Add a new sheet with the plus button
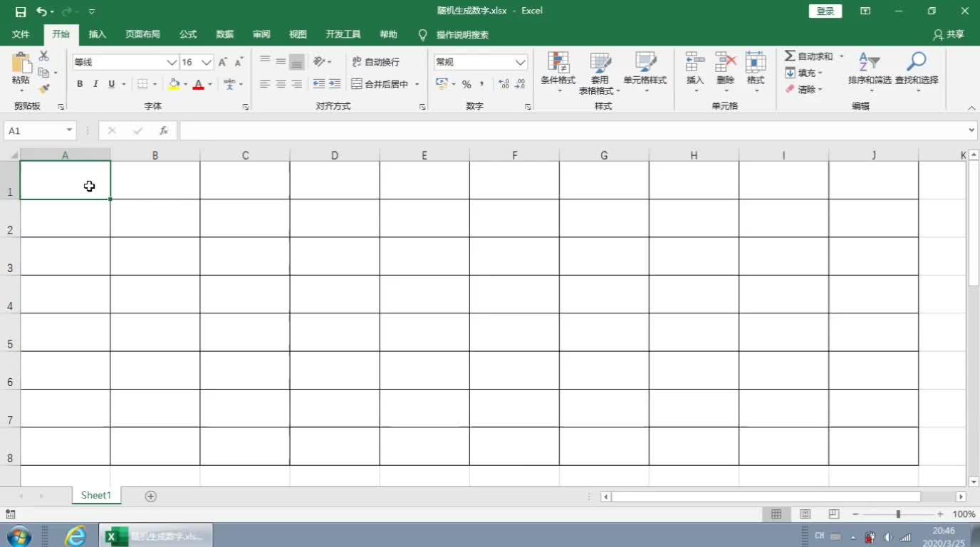 [150, 495]
